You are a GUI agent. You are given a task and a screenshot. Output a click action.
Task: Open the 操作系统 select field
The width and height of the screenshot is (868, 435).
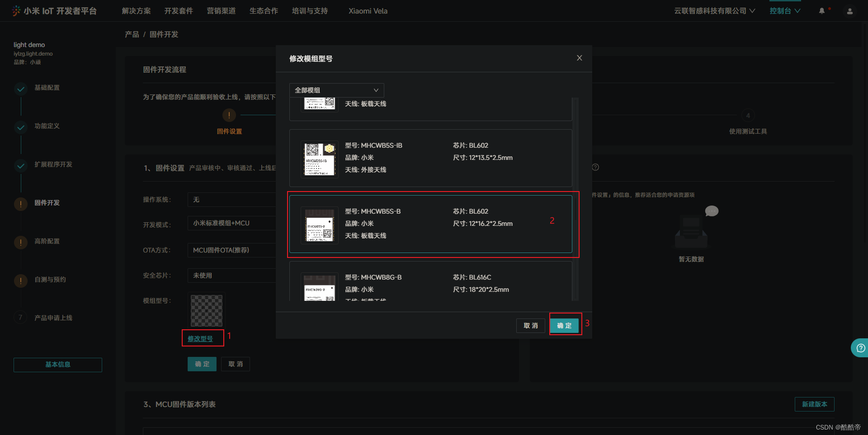click(x=231, y=200)
